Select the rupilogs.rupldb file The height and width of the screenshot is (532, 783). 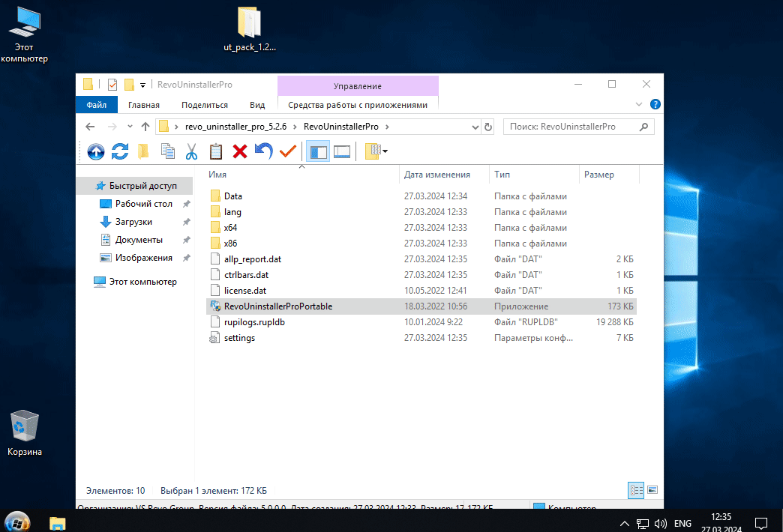(421, 322)
